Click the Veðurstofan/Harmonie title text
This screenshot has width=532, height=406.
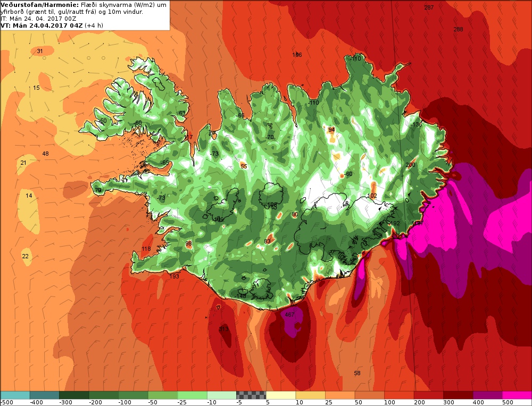pyautogui.click(x=40, y=5)
